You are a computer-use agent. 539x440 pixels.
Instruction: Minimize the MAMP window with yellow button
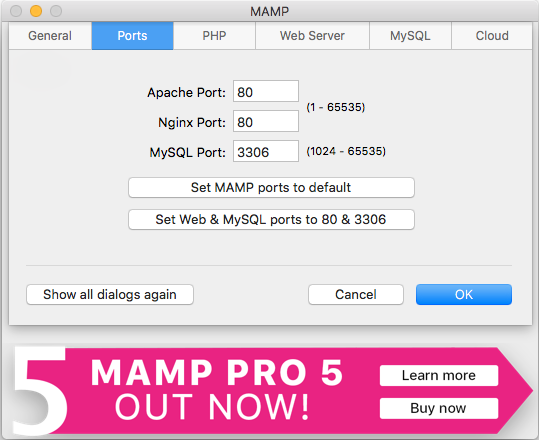36,11
